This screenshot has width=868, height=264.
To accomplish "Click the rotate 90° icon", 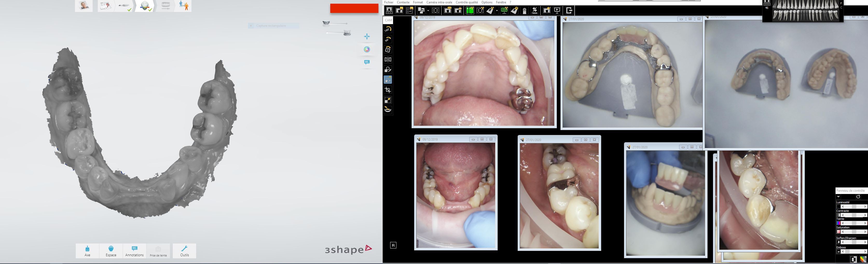I will [388, 40].
